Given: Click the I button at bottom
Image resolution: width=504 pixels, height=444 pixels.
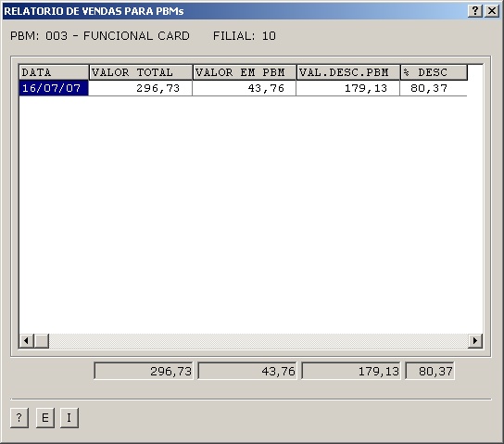Looking at the screenshot, I should 69,418.
